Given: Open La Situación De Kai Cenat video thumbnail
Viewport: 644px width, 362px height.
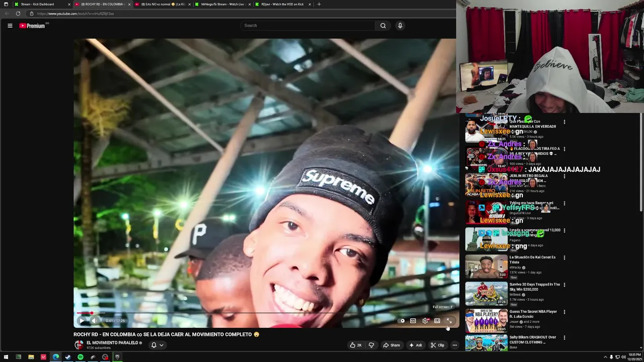Looking at the screenshot, I should point(486,266).
